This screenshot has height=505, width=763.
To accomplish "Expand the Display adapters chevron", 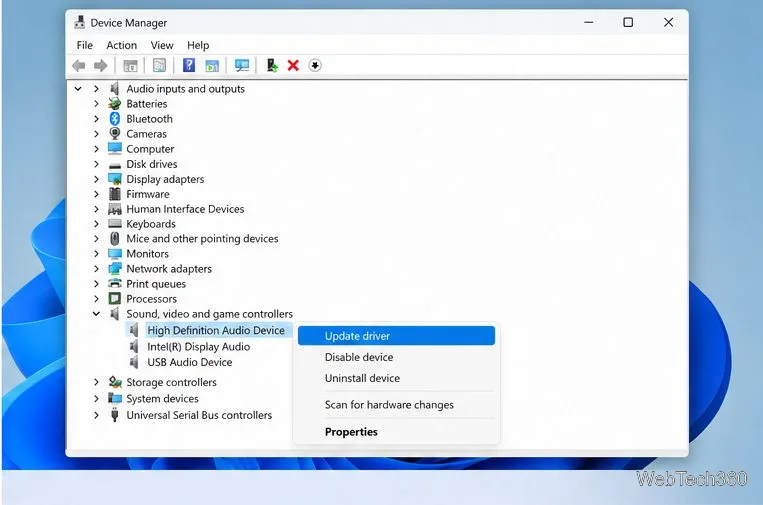I will pyautogui.click(x=96, y=179).
